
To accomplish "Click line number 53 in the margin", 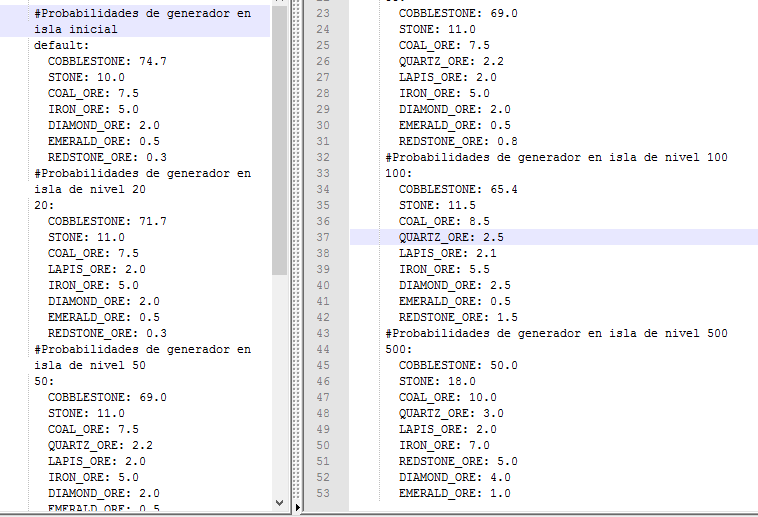I will (x=323, y=493).
